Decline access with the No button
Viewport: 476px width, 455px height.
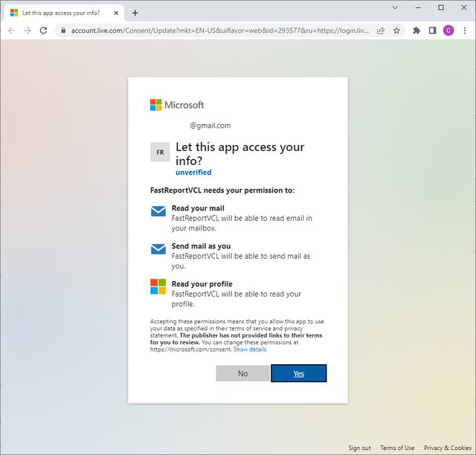242,373
